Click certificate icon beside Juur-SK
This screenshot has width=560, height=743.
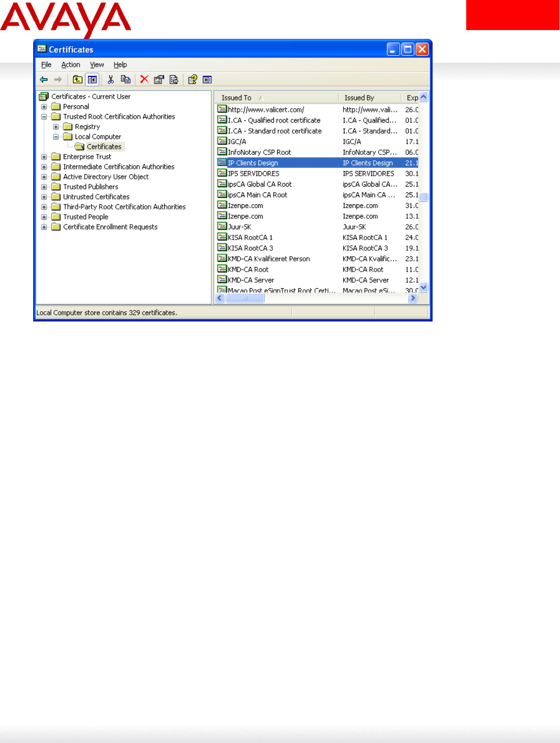(x=222, y=227)
